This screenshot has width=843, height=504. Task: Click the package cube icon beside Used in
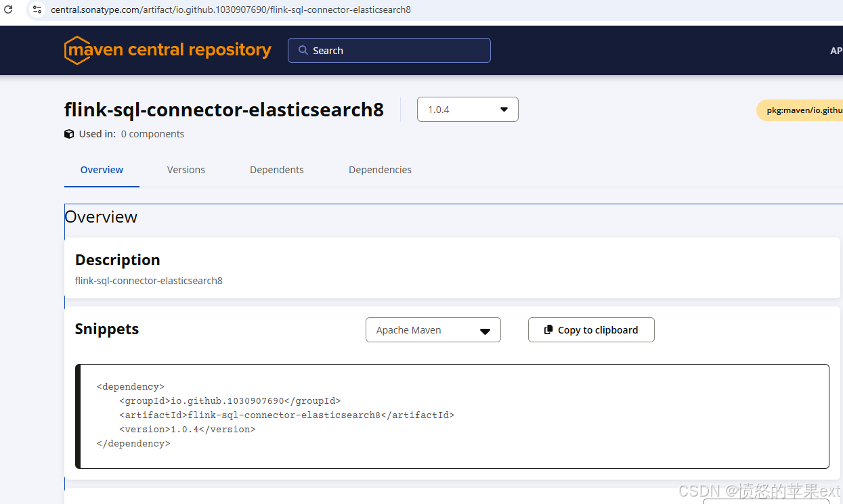point(69,134)
